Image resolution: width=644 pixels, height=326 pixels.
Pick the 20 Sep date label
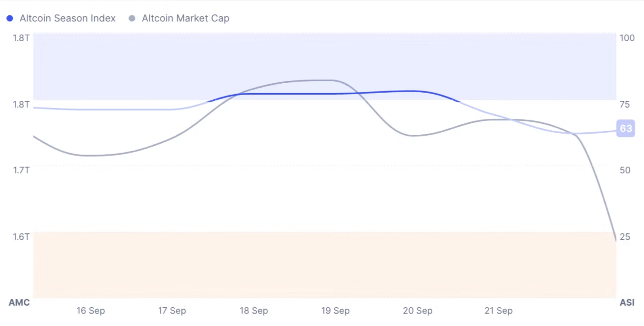tap(417, 311)
